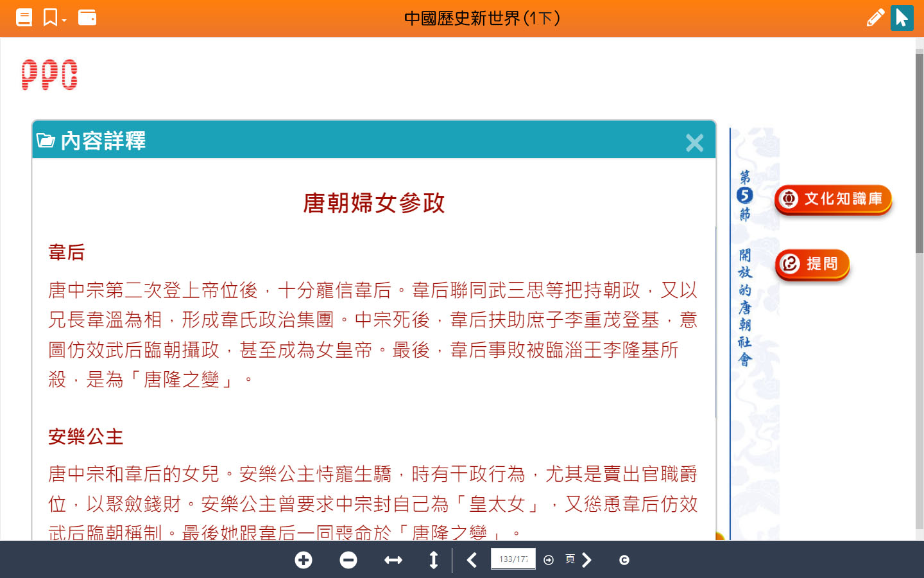Open the bookmark dropdown menu
Viewport: 924px width, 578px height.
[x=55, y=17]
